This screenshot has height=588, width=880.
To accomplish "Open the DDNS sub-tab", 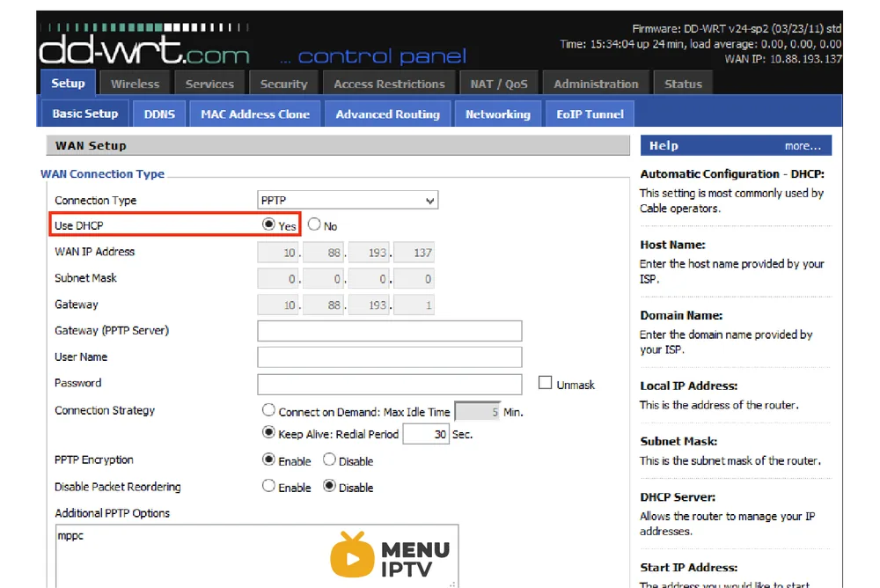I will click(x=159, y=114).
